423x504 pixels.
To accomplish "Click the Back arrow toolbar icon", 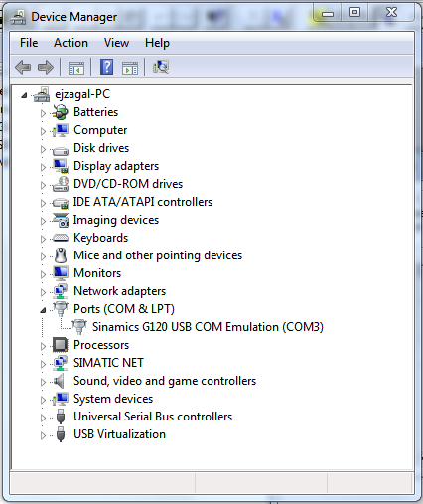I will 23,68.
